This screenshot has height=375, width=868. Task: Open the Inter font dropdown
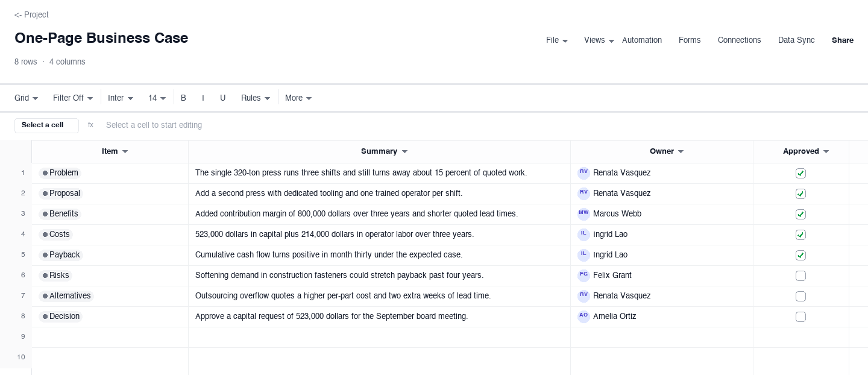(x=121, y=98)
